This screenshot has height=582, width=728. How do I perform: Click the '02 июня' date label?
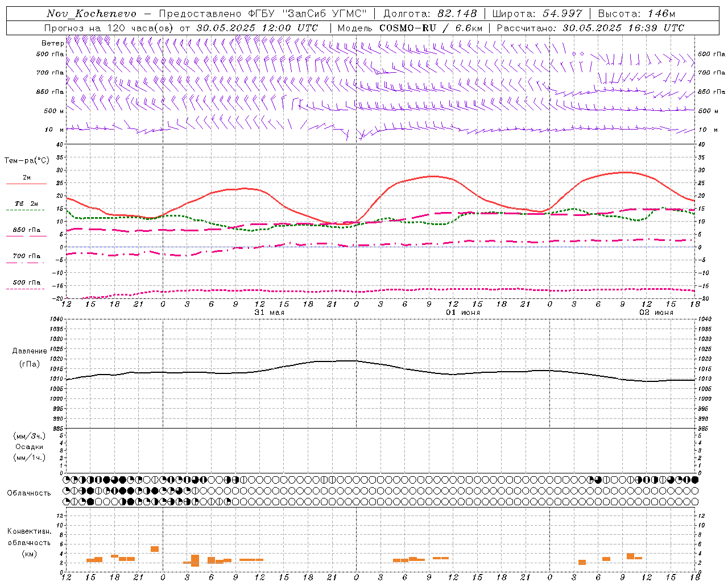coord(656,313)
